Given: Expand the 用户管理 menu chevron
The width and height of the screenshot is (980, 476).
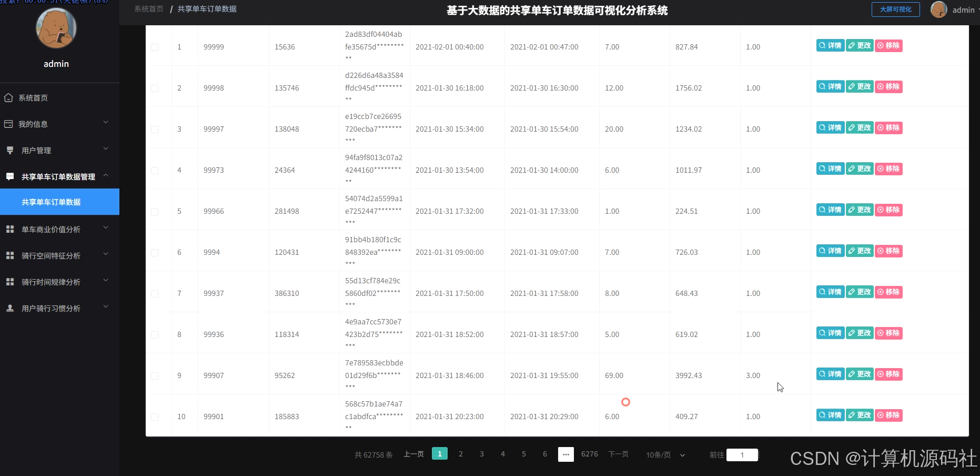Looking at the screenshot, I should pos(106,148).
